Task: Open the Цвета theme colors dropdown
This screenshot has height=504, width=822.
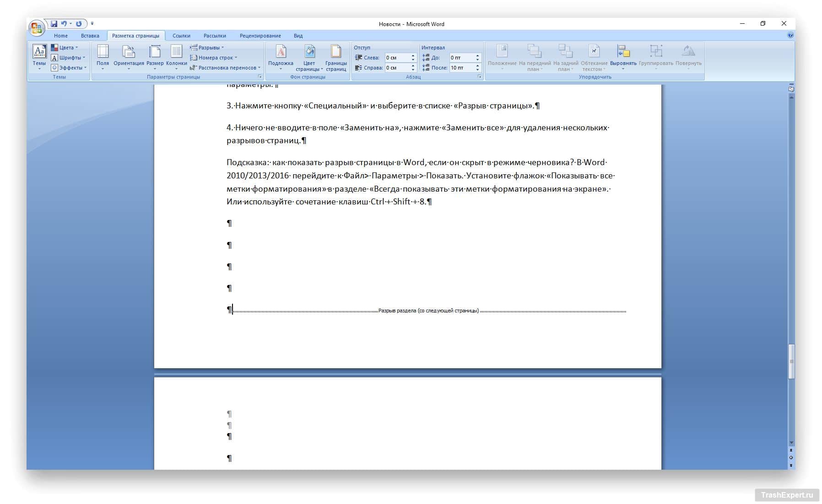Action: coord(64,48)
